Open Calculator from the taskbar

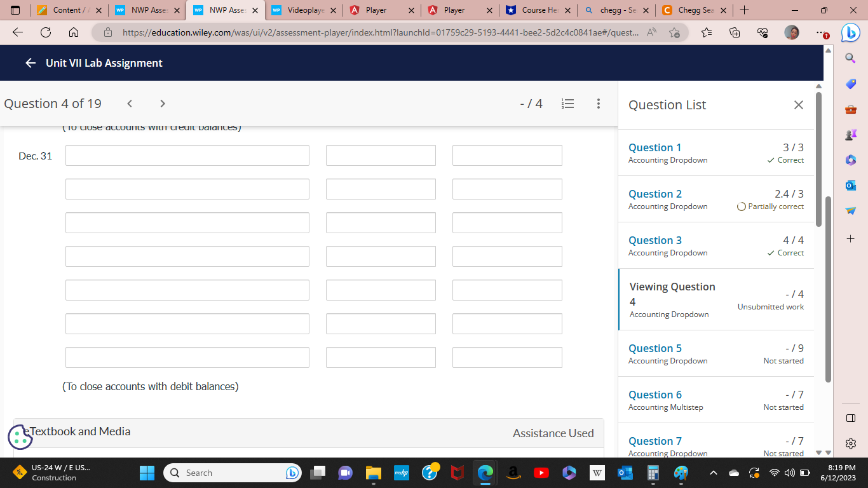653,473
